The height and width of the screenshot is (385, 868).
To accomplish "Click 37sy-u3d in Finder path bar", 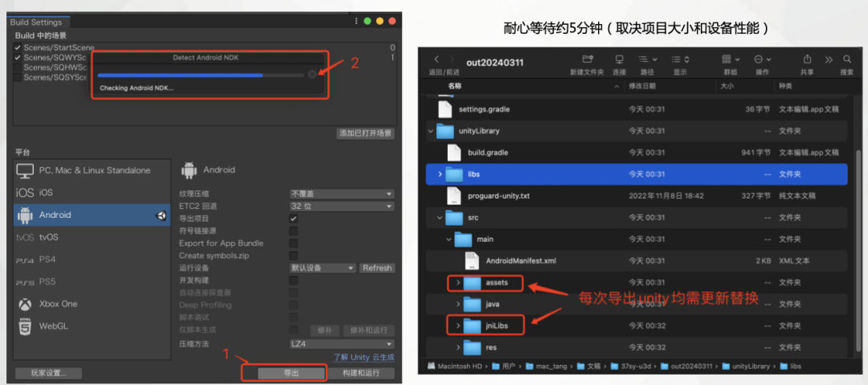I will point(633,367).
